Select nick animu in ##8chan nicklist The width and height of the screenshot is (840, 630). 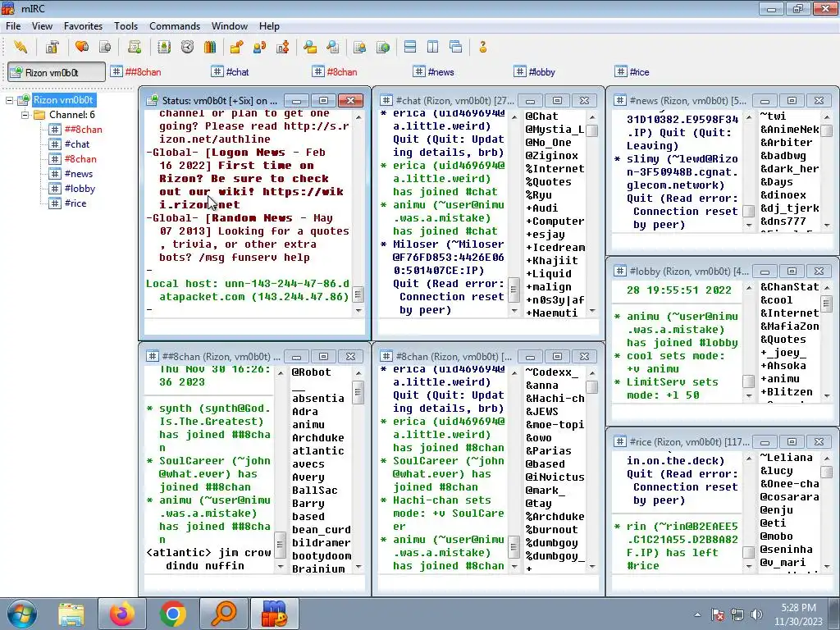[308, 424]
